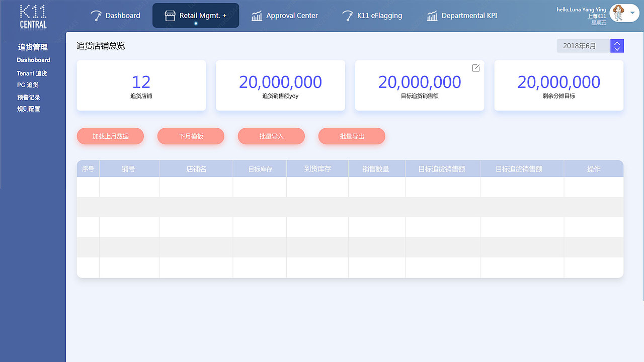Click the month stepper arrows beside 2018年6月
The image size is (644, 362).
617,46
